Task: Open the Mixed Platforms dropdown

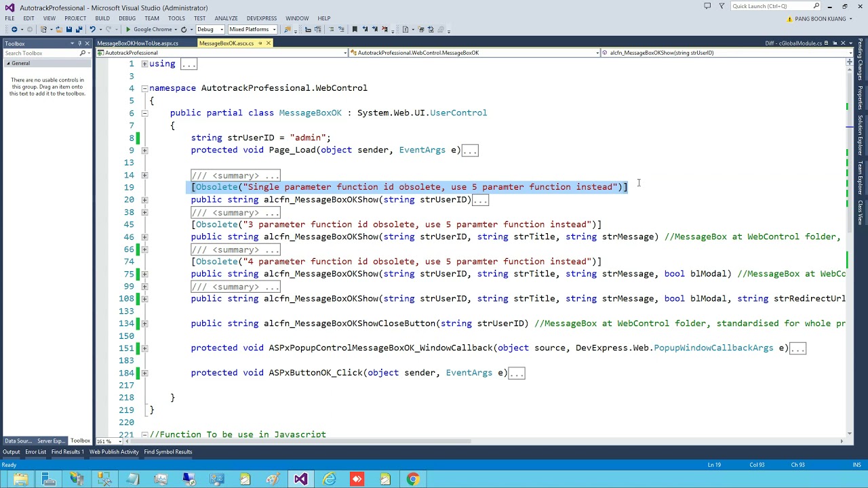Action: (x=252, y=29)
